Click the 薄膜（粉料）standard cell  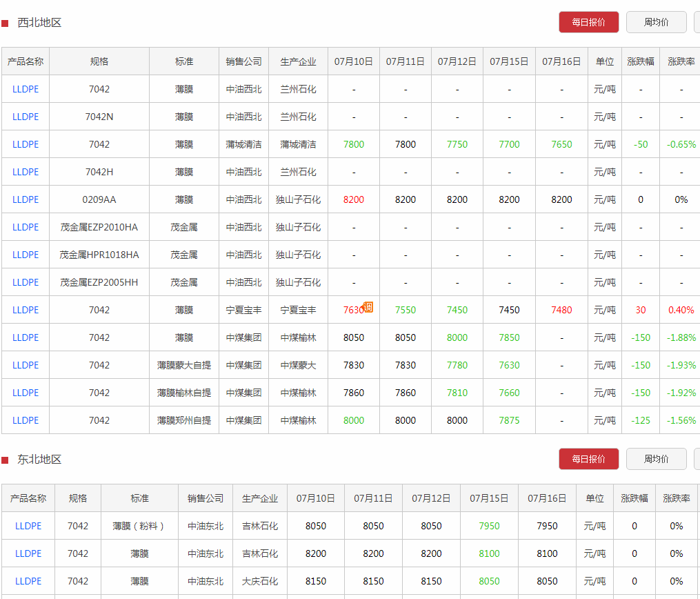[139, 526]
